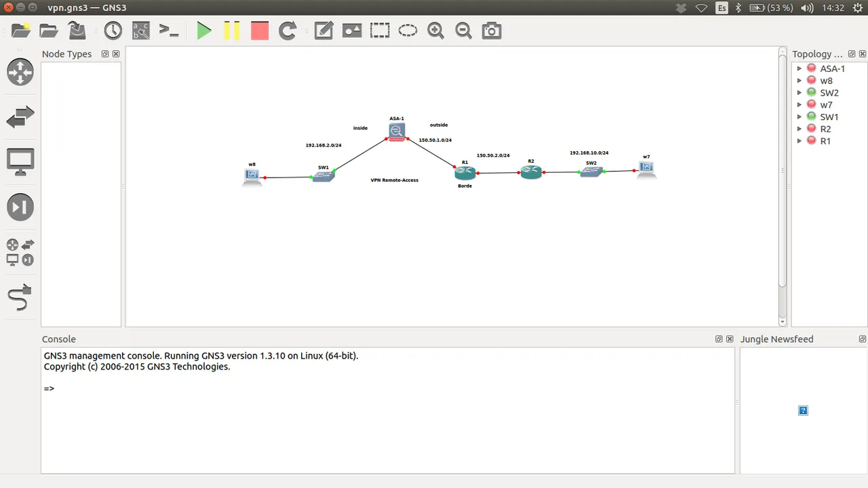The width and height of the screenshot is (868, 488).
Task: Select the Add a note tool
Action: (323, 30)
